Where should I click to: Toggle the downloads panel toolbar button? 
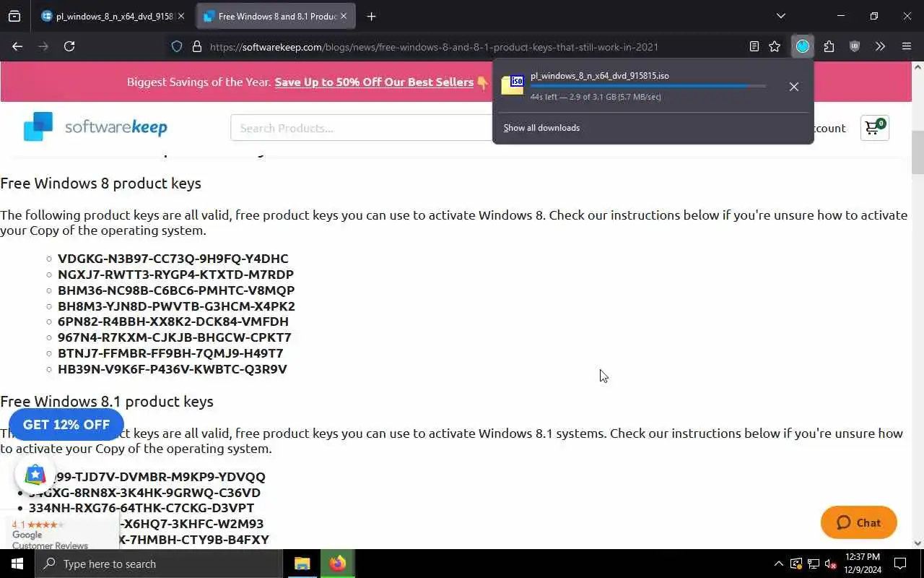point(803,46)
